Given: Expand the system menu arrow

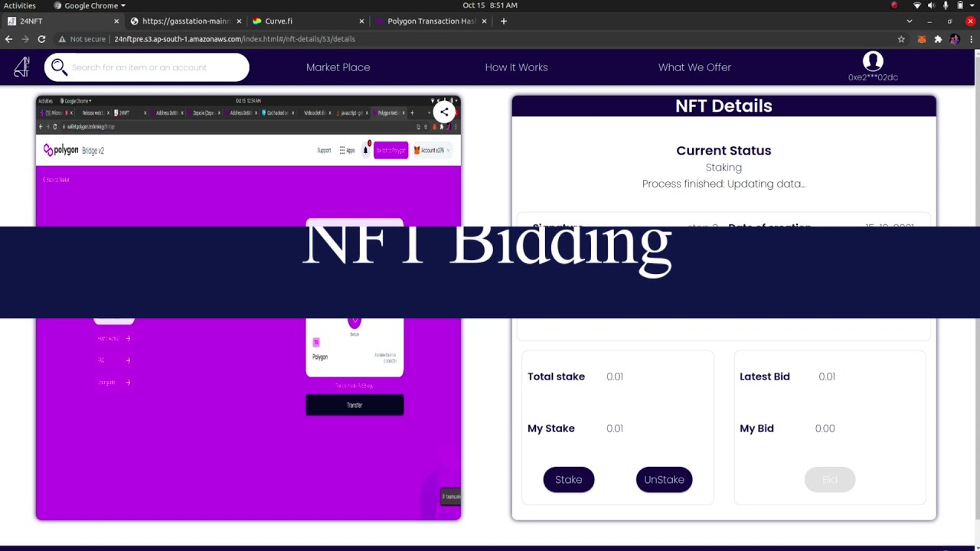Looking at the screenshot, I should [x=972, y=5].
